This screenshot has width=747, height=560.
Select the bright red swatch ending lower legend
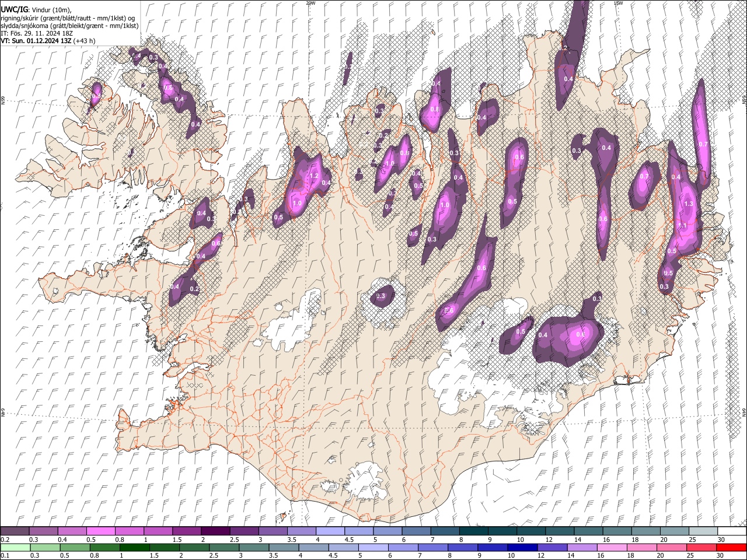tap(731, 547)
